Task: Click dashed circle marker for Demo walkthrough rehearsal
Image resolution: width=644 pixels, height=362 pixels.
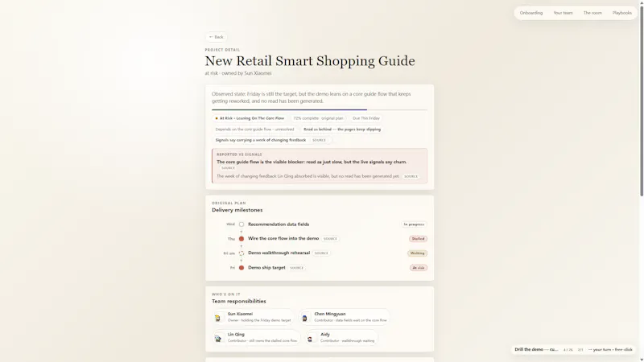Action: coord(242,253)
